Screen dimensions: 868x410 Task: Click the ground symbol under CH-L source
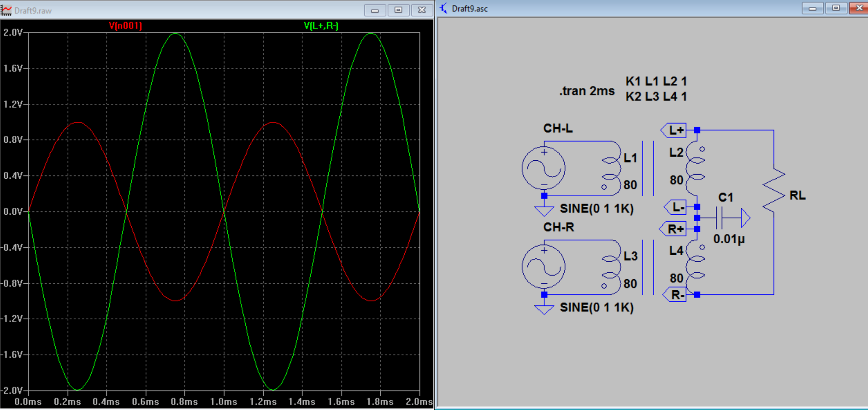[x=544, y=211]
